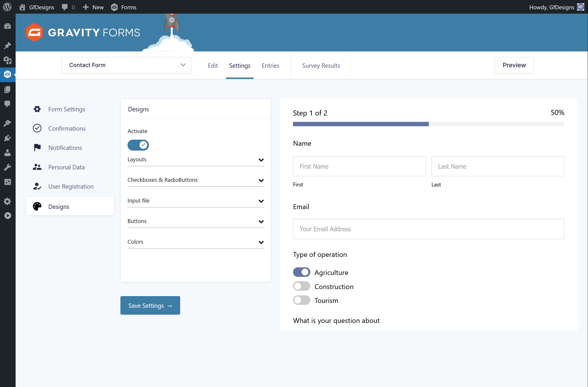This screenshot has height=387, width=588.
Task: Expand Checkboxes & RadioButtons section
Action: pos(196,180)
